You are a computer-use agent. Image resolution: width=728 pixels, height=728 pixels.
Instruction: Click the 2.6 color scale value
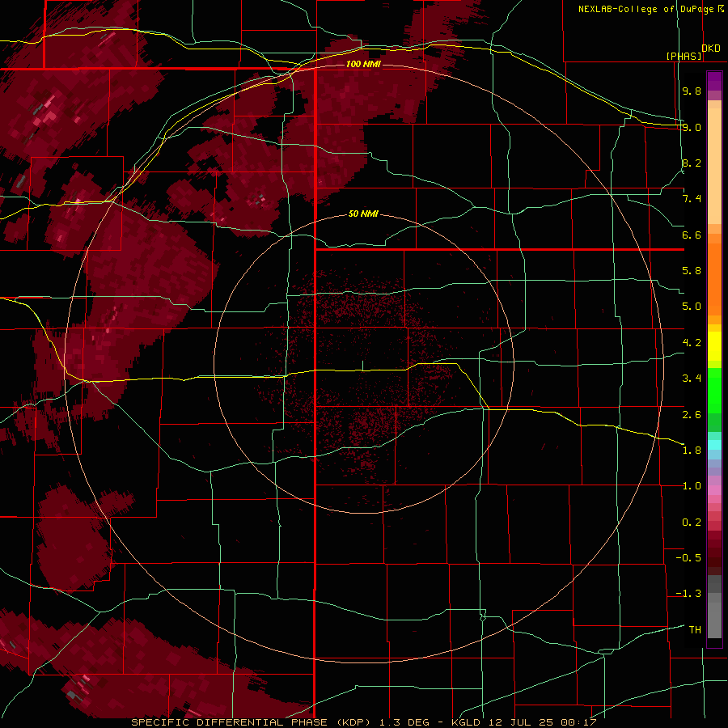692,414
